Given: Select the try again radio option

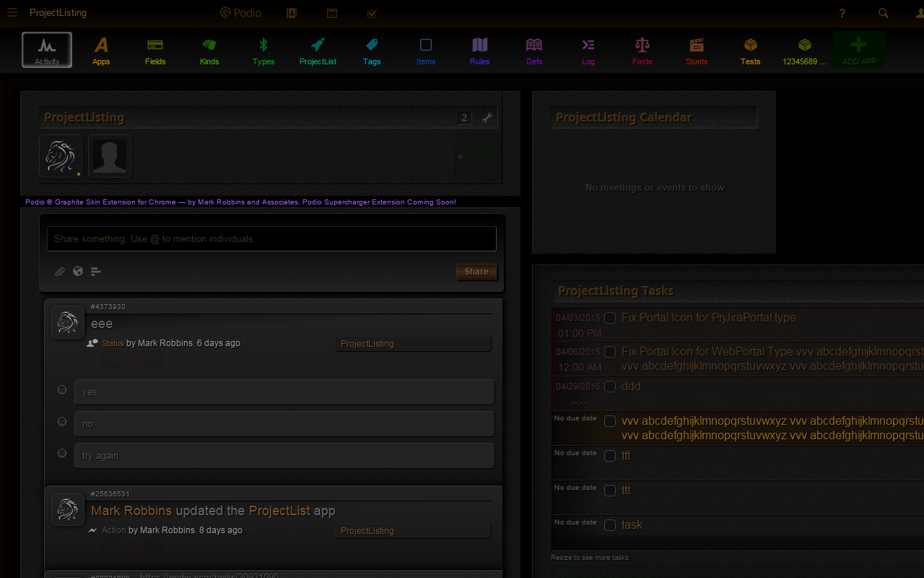Looking at the screenshot, I should 62,453.
